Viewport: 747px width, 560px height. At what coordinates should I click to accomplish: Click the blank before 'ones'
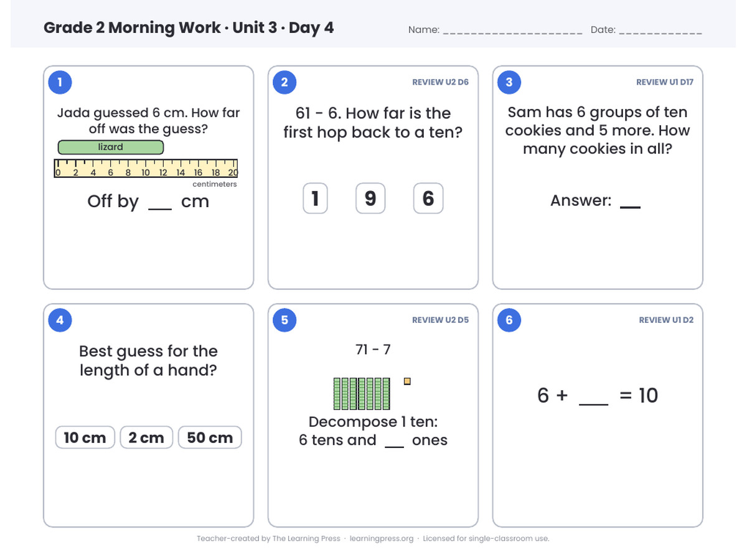point(395,446)
